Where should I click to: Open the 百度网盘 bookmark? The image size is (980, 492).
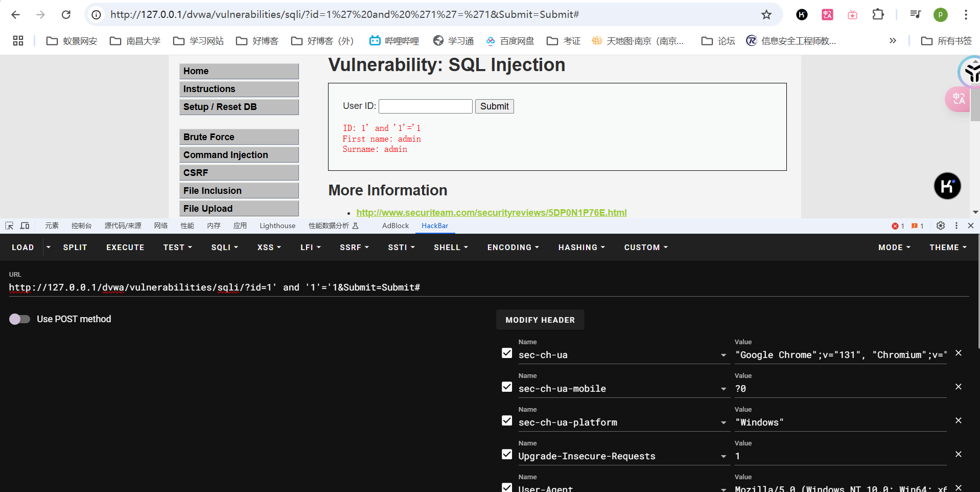coord(509,41)
